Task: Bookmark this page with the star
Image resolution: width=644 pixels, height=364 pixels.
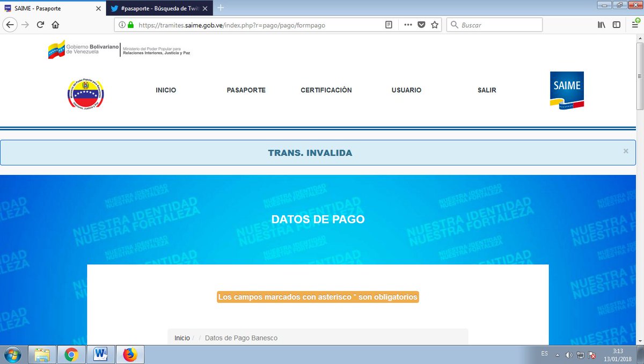Action: (435, 25)
